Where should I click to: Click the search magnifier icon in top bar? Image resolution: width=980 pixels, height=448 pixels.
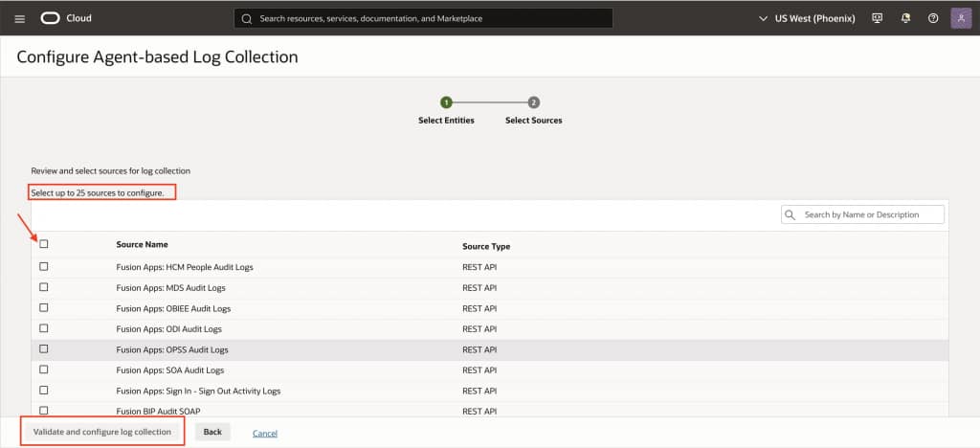coord(247,19)
